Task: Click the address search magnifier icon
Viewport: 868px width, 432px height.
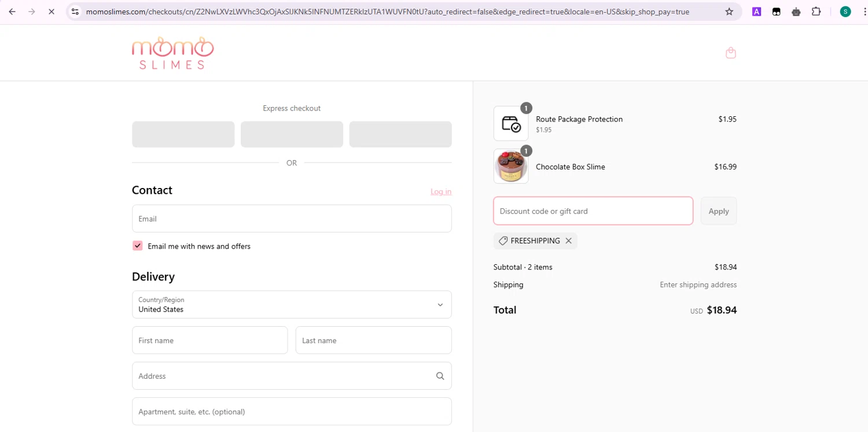Action: click(x=440, y=376)
